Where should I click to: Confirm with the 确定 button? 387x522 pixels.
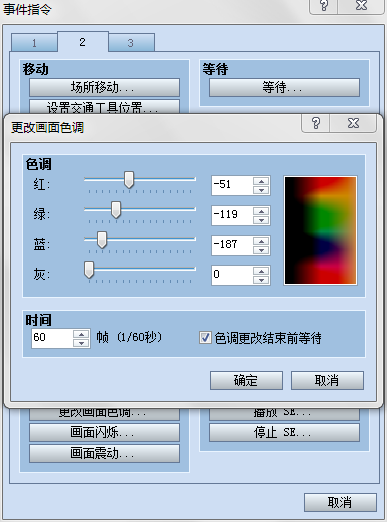tap(246, 380)
